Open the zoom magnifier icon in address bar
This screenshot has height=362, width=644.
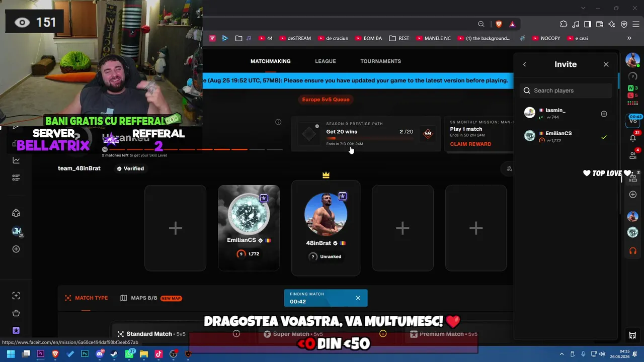481,24
